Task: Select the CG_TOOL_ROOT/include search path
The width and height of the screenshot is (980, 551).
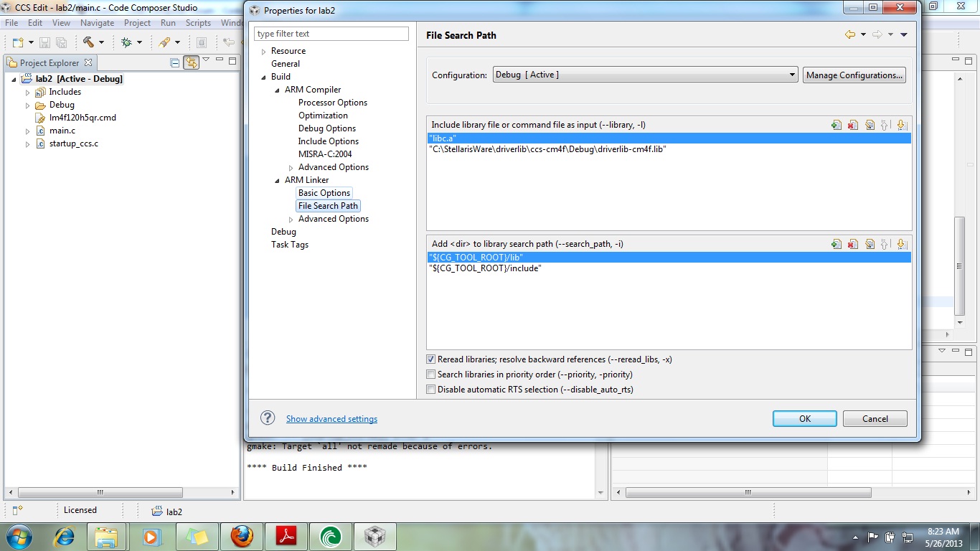Action: (x=669, y=268)
